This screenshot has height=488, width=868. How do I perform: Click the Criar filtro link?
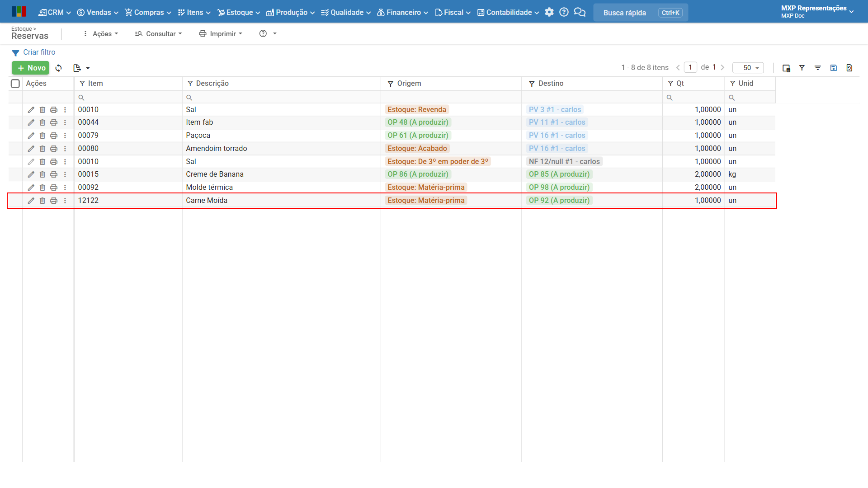(39, 52)
